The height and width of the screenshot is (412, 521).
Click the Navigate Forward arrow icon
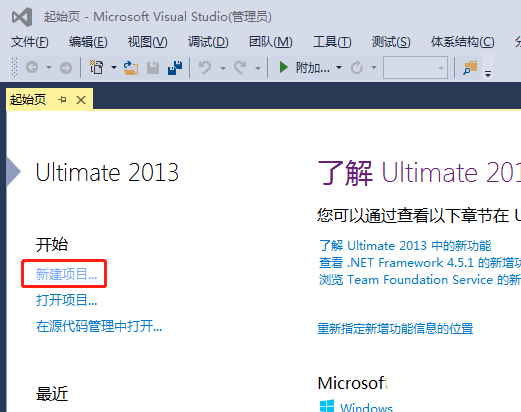tap(66, 68)
